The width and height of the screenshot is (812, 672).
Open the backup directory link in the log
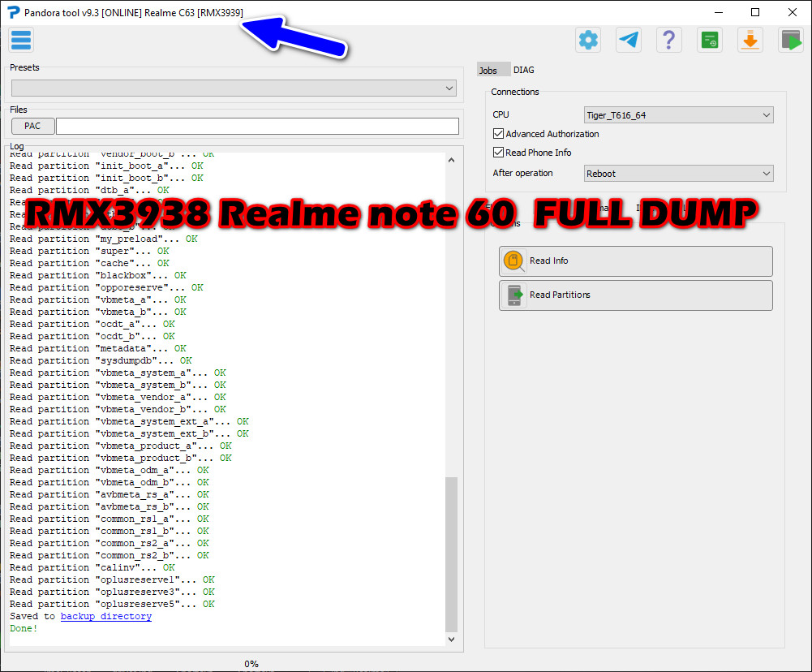pos(105,615)
